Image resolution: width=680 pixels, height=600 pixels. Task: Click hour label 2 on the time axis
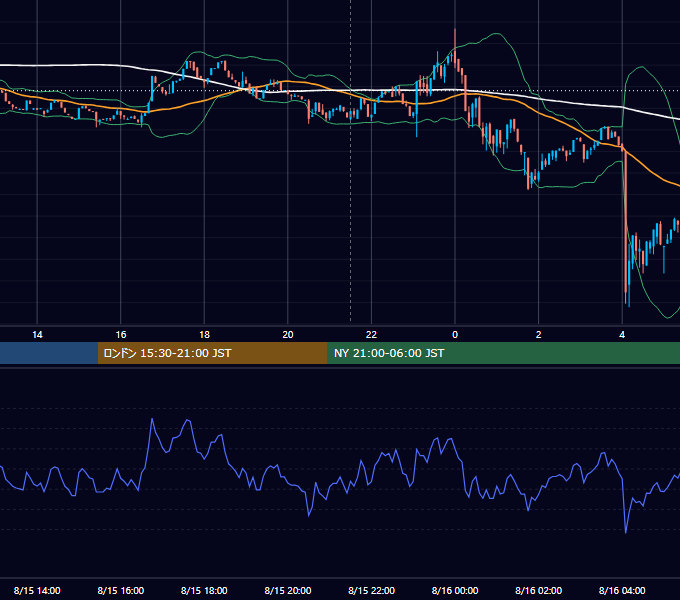tap(539, 335)
